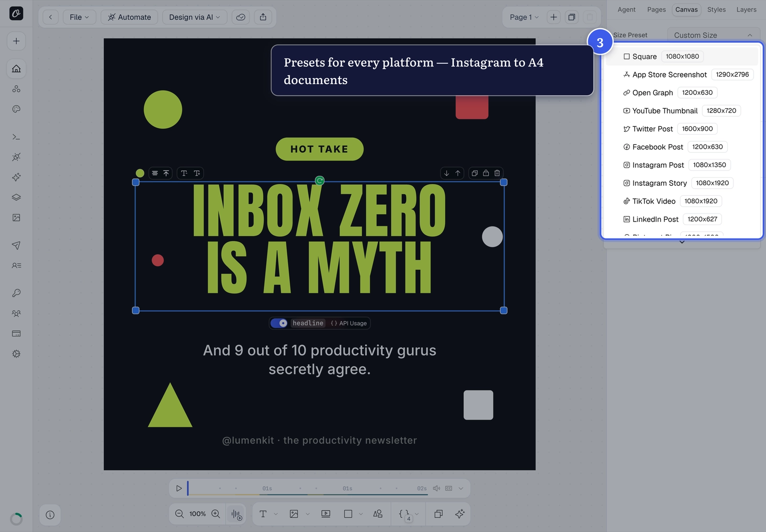Switch to the Layers tab

click(x=746, y=10)
